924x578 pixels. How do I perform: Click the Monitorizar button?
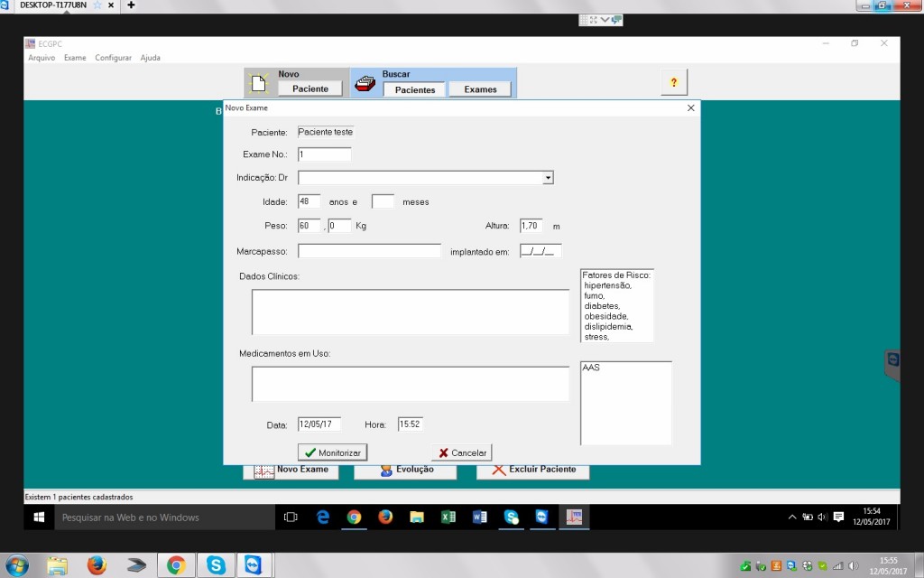[x=332, y=452]
